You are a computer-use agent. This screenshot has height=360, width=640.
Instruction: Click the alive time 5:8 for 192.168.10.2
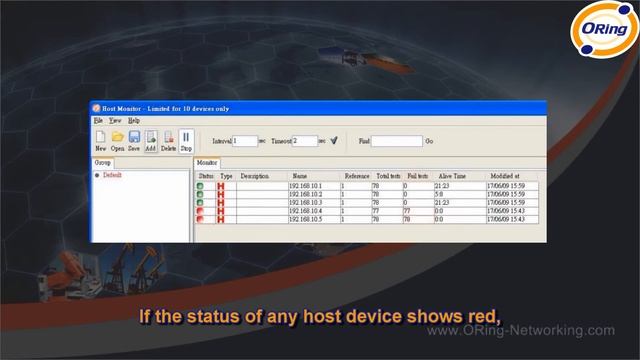439,194
